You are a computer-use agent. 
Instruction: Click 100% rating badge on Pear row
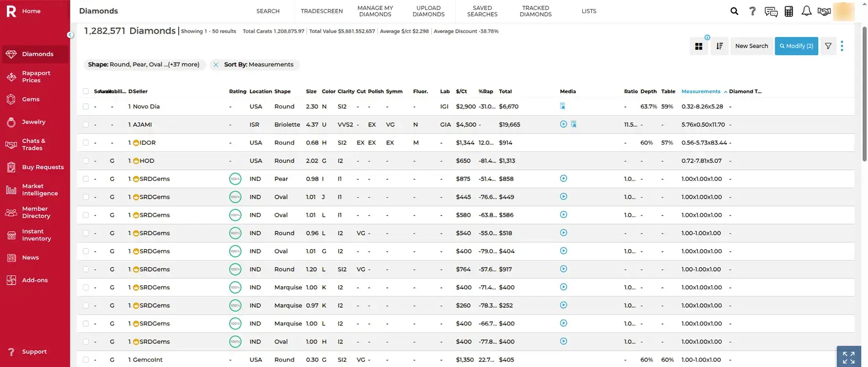[x=235, y=179]
